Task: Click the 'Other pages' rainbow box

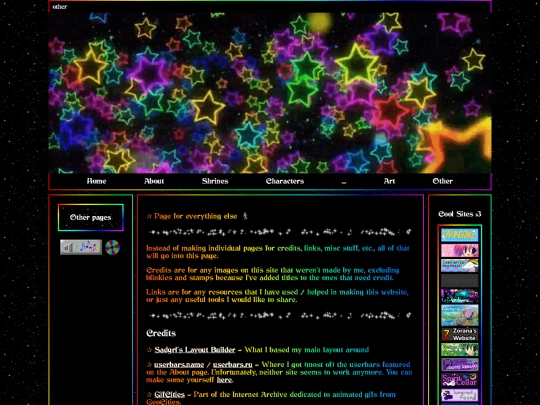Action: point(91,217)
